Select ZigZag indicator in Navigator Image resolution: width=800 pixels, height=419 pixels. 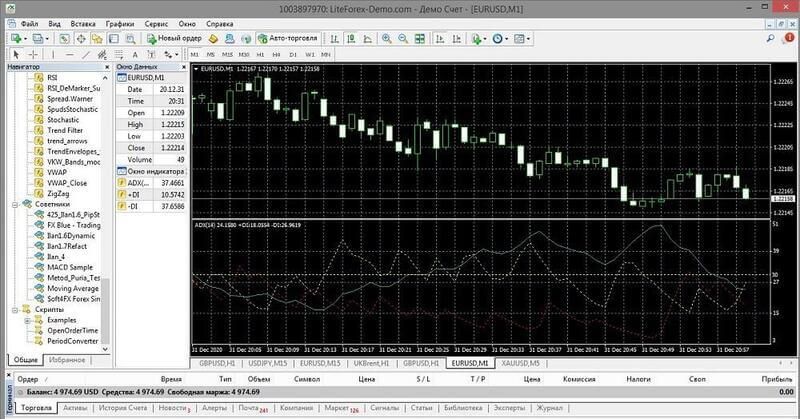coord(58,193)
